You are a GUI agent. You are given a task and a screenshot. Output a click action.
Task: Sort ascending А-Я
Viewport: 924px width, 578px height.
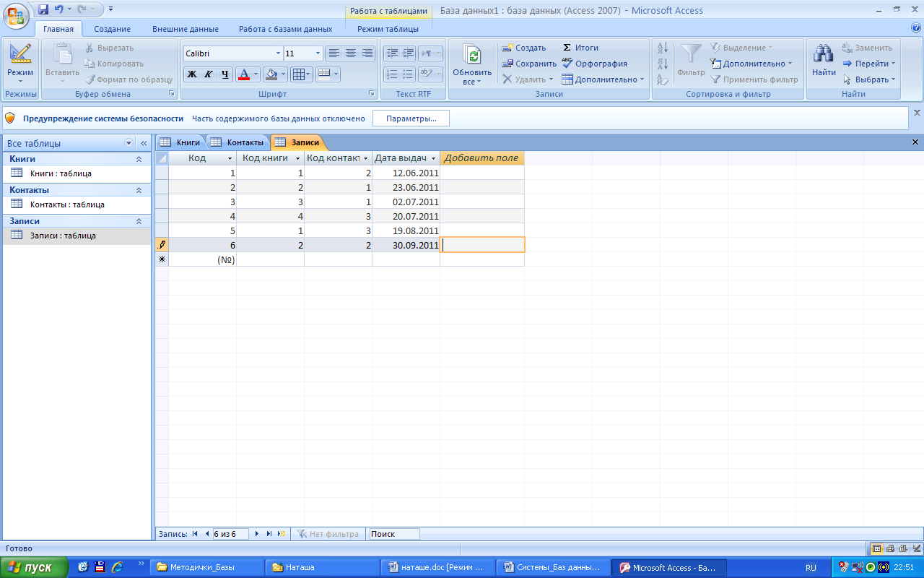(x=663, y=48)
